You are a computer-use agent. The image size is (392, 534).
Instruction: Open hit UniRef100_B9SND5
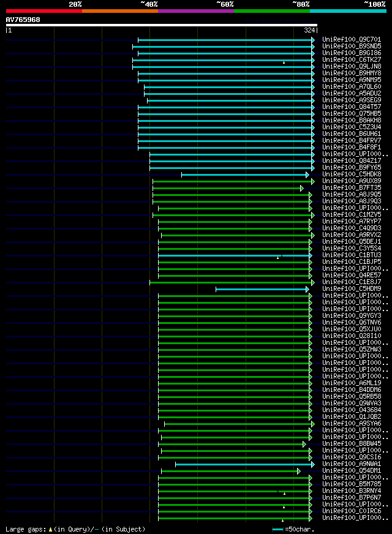click(352, 47)
